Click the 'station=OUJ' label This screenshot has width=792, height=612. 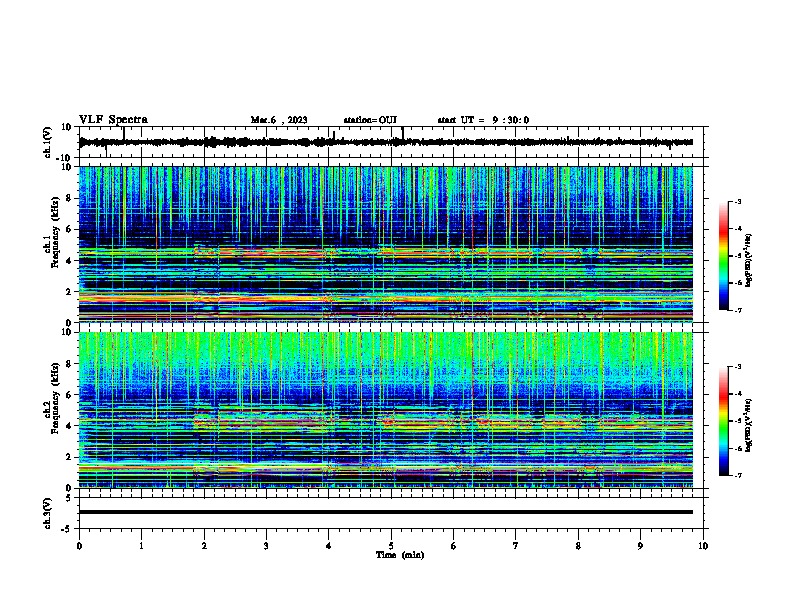click(x=370, y=120)
